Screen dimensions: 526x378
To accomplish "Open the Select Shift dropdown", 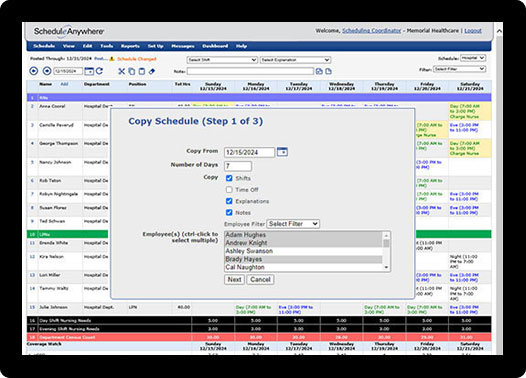I will click(x=222, y=60).
